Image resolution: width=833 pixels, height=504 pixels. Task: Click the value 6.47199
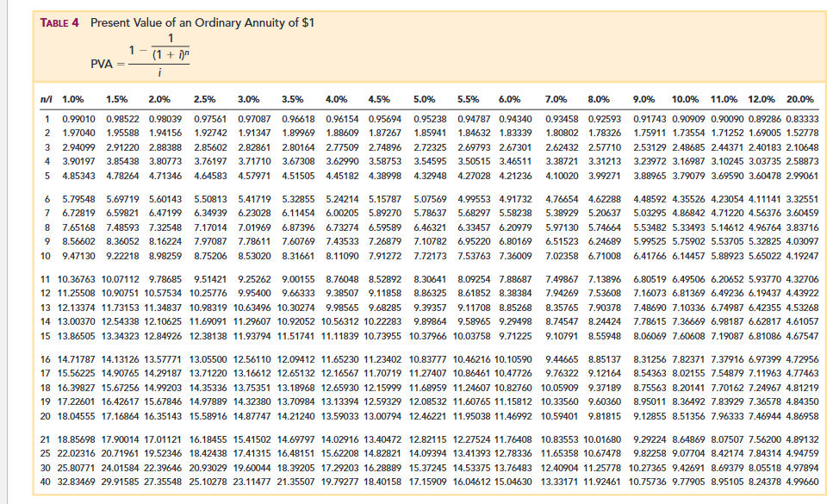coord(165,213)
